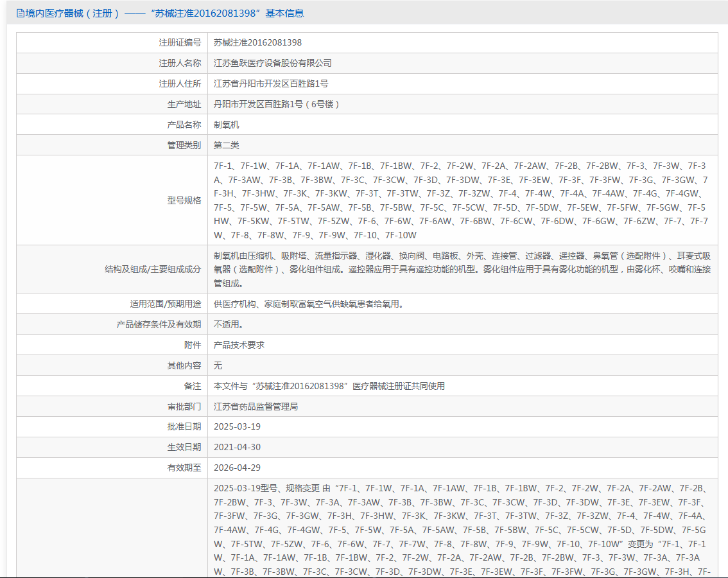Click the 注册人住所 label
This screenshot has width=728, height=578.
[x=180, y=83]
